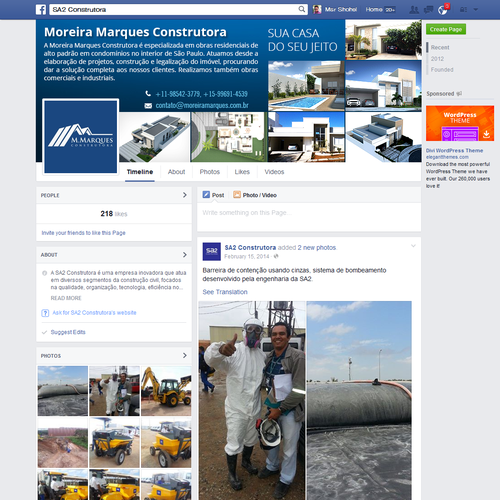Open SA2 Construtora post author link

coord(250,248)
